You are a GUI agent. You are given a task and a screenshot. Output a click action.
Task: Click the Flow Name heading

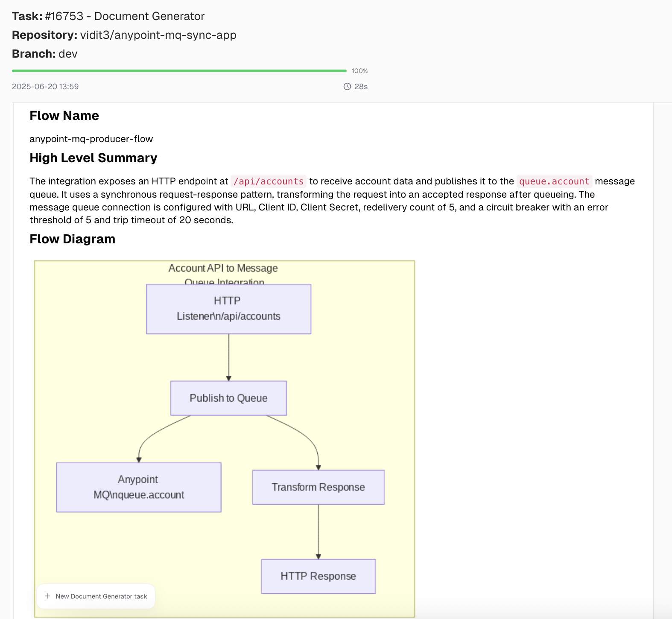pos(64,116)
